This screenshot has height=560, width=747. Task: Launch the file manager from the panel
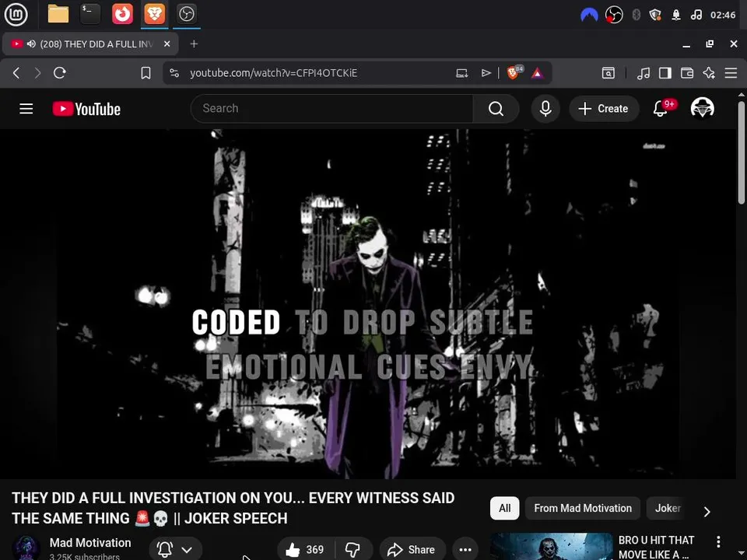pos(58,14)
